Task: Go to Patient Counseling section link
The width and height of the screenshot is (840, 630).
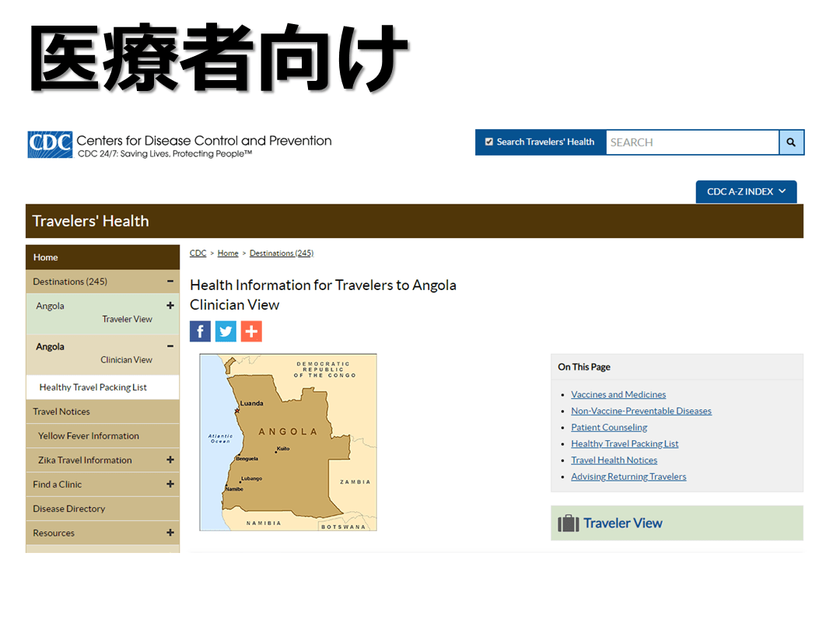Action: tap(609, 427)
